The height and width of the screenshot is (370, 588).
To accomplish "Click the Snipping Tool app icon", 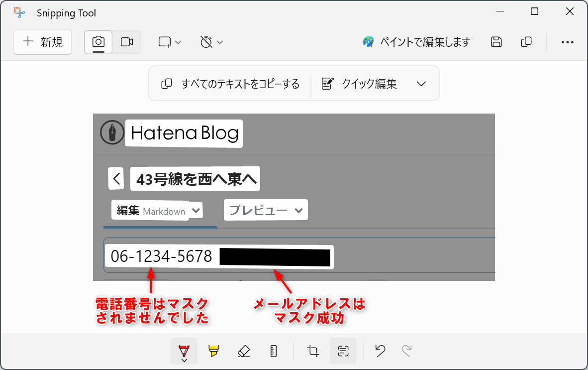I will tap(19, 12).
